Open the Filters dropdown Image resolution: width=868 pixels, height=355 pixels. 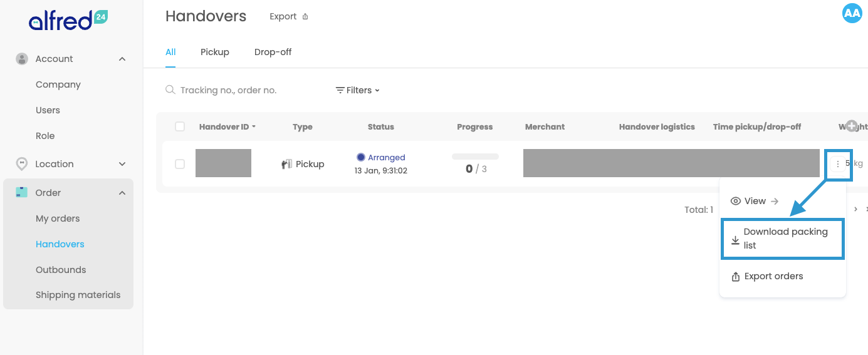point(358,90)
